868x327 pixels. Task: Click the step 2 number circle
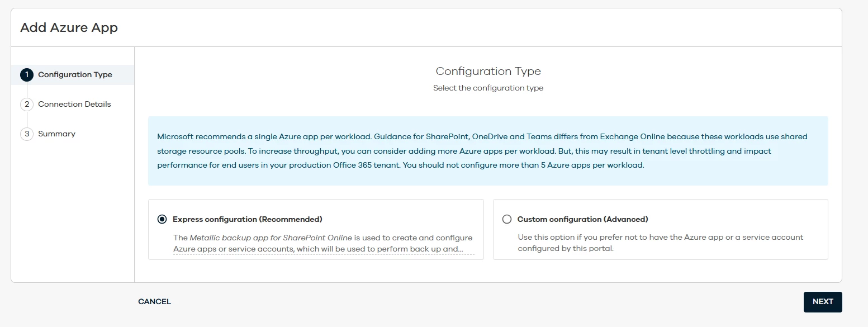(x=26, y=105)
